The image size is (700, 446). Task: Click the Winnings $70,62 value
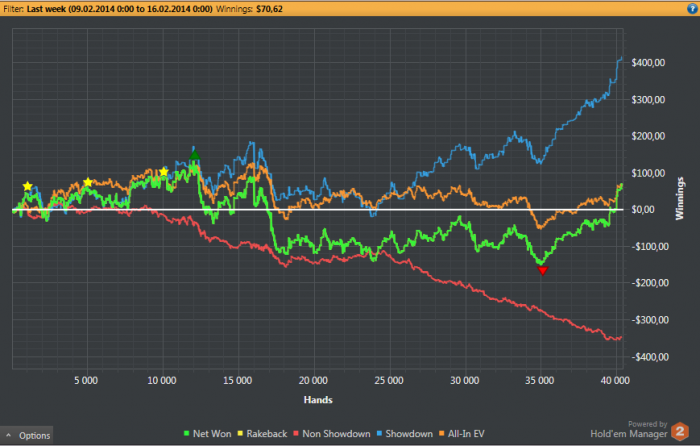(x=269, y=8)
